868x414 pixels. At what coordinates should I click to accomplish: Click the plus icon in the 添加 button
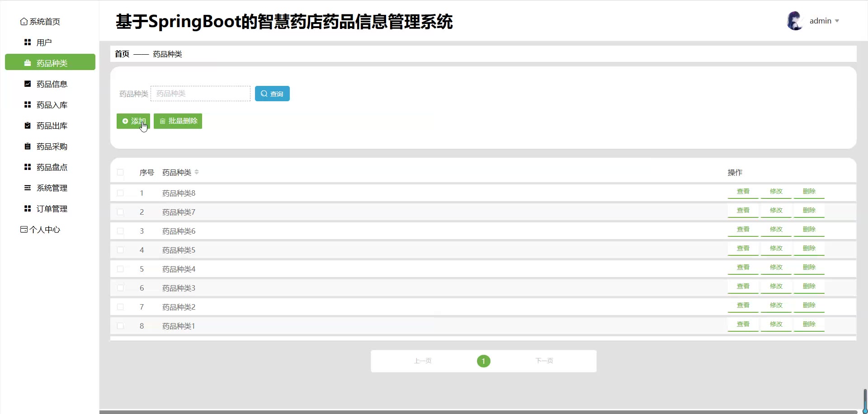(x=125, y=121)
